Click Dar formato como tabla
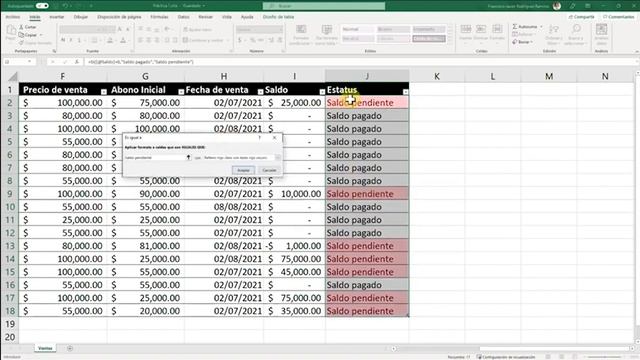 tap(327, 35)
